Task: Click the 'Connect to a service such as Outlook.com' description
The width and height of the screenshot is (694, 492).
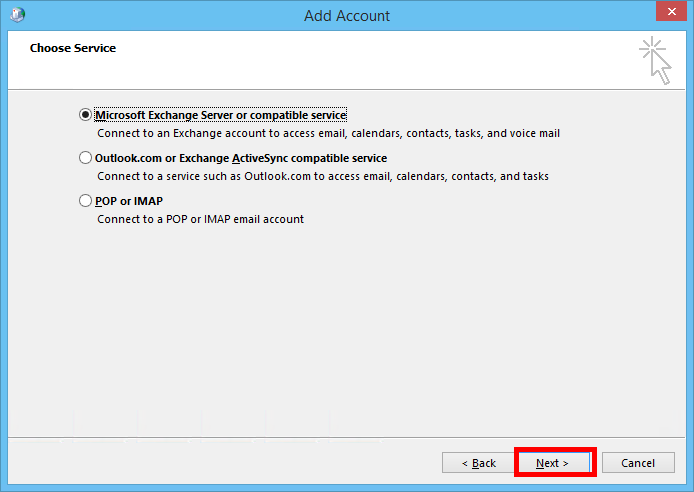Action: [x=322, y=176]
